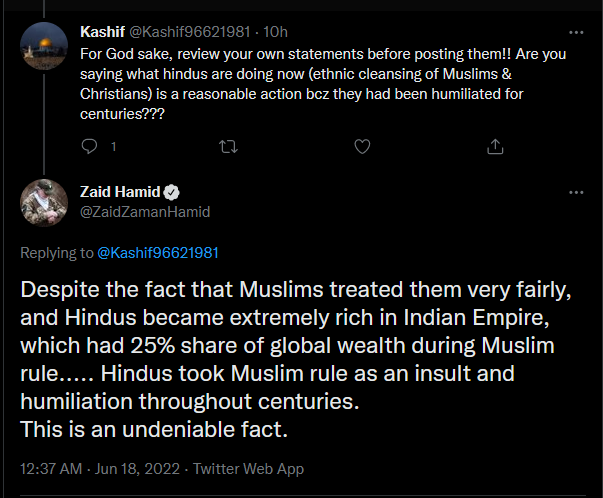The image size is (603, 498).
Task: Retweet Kashif's tweet
Action: pyautogui.click(x=227, y=147)
